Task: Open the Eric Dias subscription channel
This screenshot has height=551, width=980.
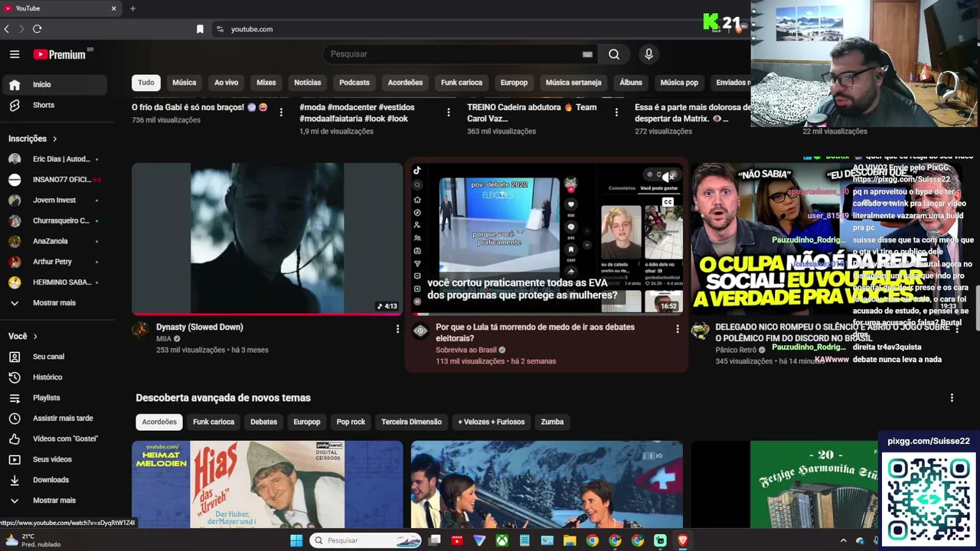Action: point(54,159)
